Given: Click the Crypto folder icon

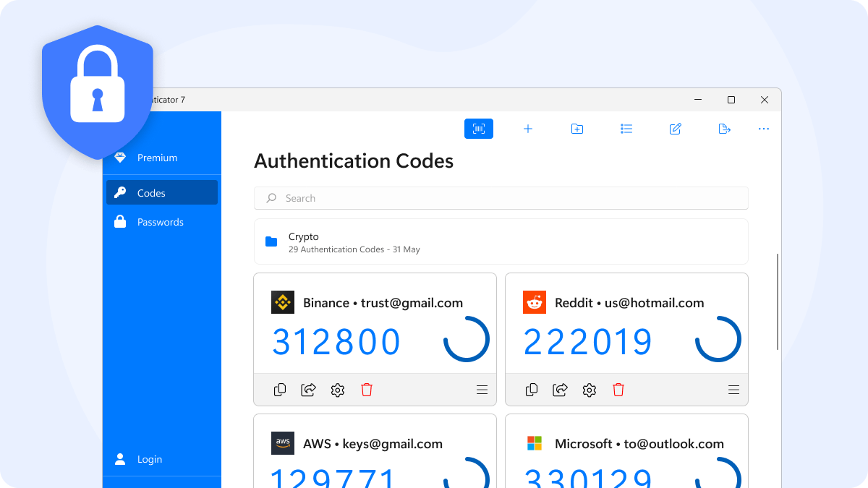Looking at the screenshot, I should pyautogui.click(x=271, y=241).
